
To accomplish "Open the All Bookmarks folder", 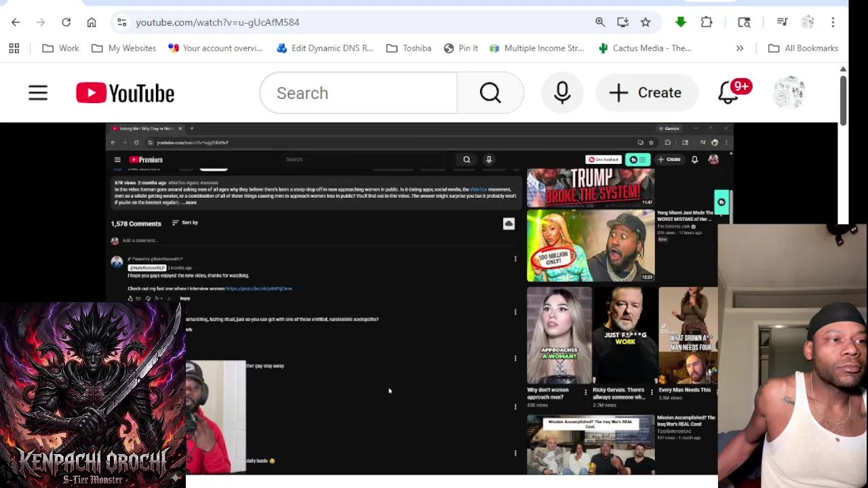I will [x=803, y=48].
